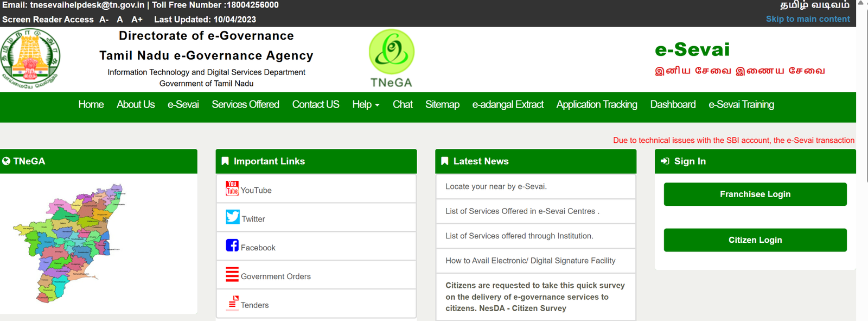Click the Twitter bird icon

tap(233, 217)
